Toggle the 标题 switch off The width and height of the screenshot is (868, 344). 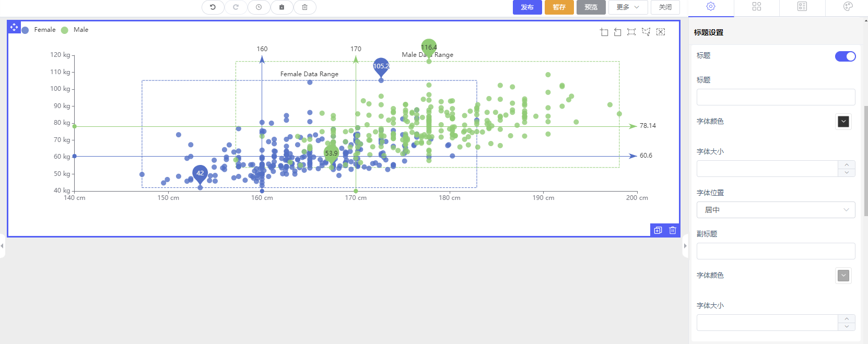click(845, 56)
